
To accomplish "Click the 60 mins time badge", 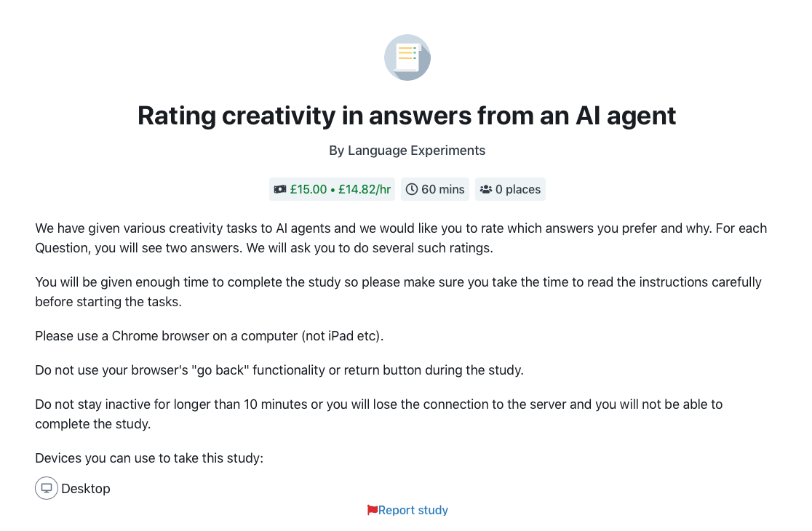I will [435, 189].
